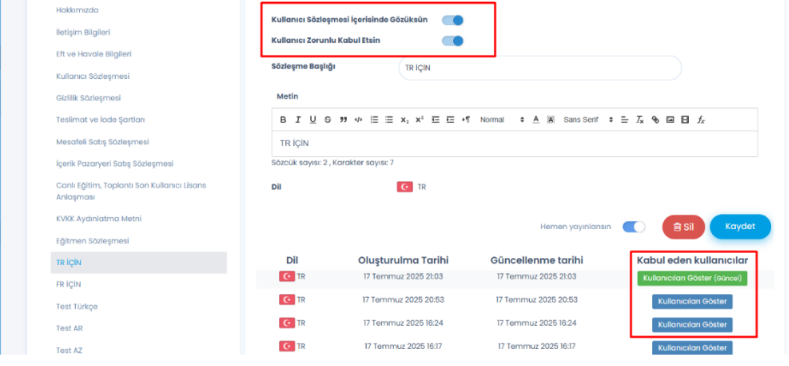This screenshot has height=366, width=789.
Task: Apply italic formatting in the editor toolbar
Action: pyautogui.click(x=298, y=120)
